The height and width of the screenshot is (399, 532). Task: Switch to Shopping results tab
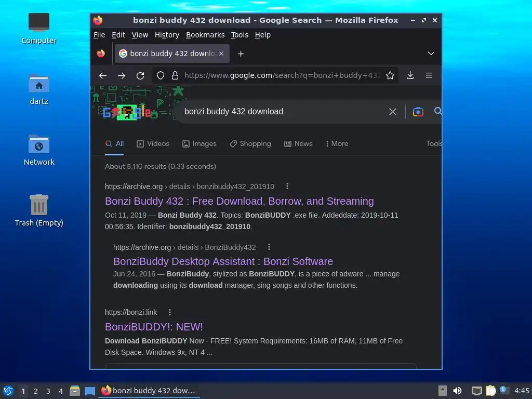tap(250, 144)
